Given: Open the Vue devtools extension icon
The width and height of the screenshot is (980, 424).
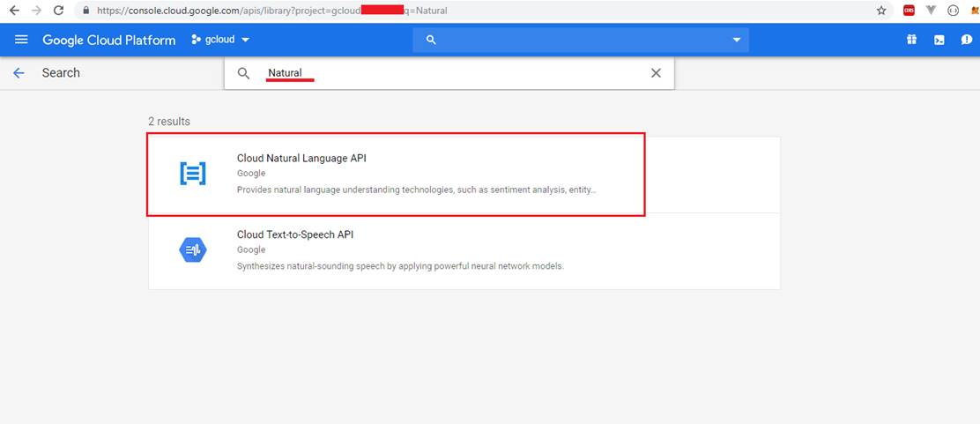Looking at the screenshot, I should coord(932,11).
